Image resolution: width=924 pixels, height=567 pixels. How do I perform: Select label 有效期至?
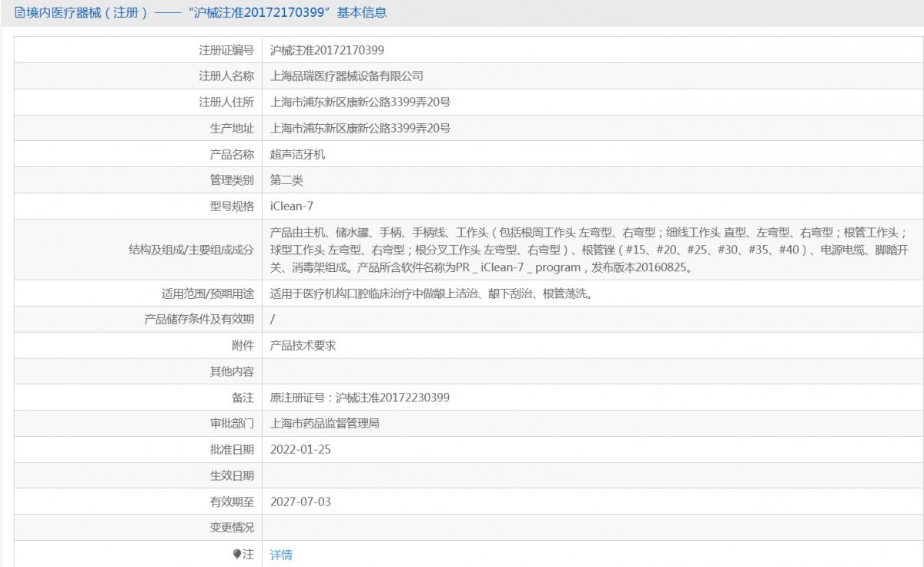[232, 502]
